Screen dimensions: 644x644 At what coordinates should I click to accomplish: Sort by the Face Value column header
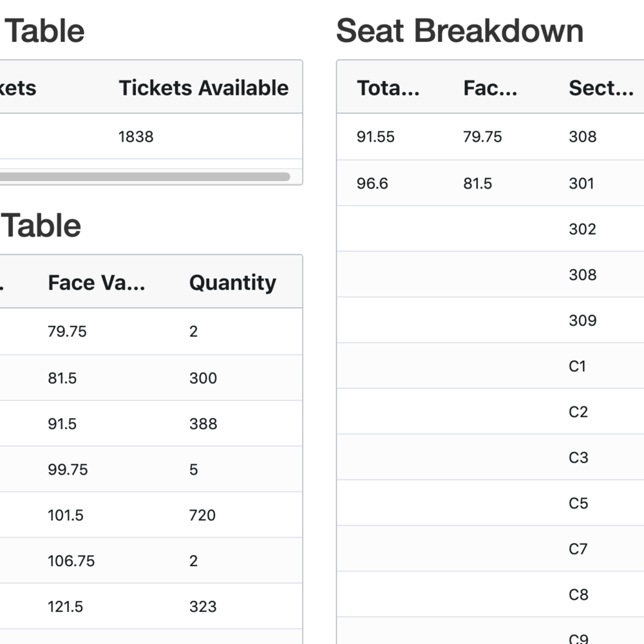click(97, 283)
